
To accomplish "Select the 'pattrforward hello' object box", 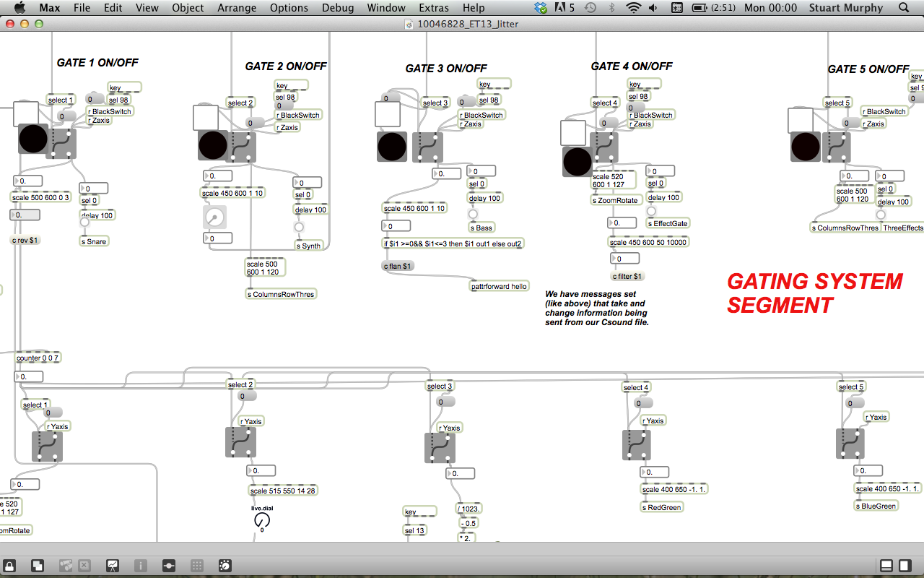I will (500, 286).
